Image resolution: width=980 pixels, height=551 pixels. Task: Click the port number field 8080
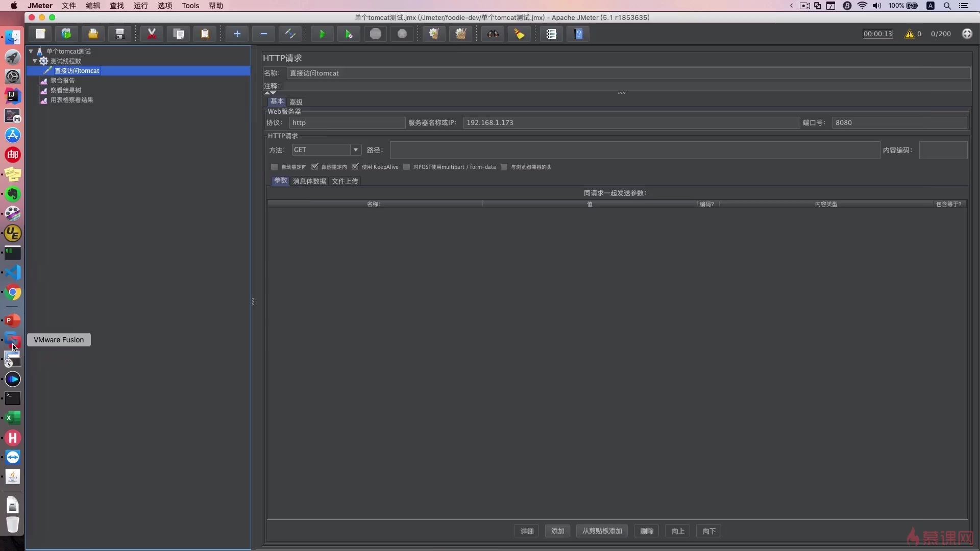[x=899, y=122]
